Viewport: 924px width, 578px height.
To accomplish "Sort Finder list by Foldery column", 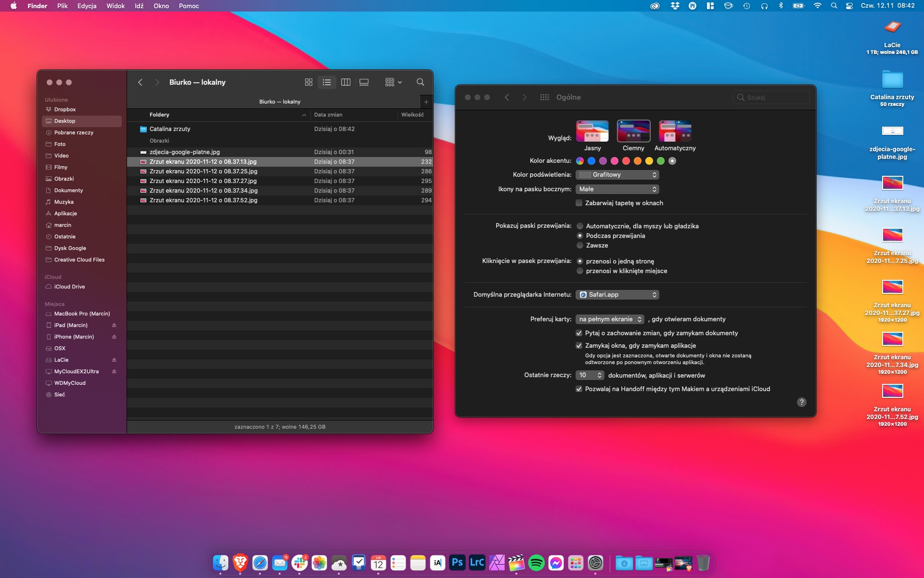I will [159, 115].
